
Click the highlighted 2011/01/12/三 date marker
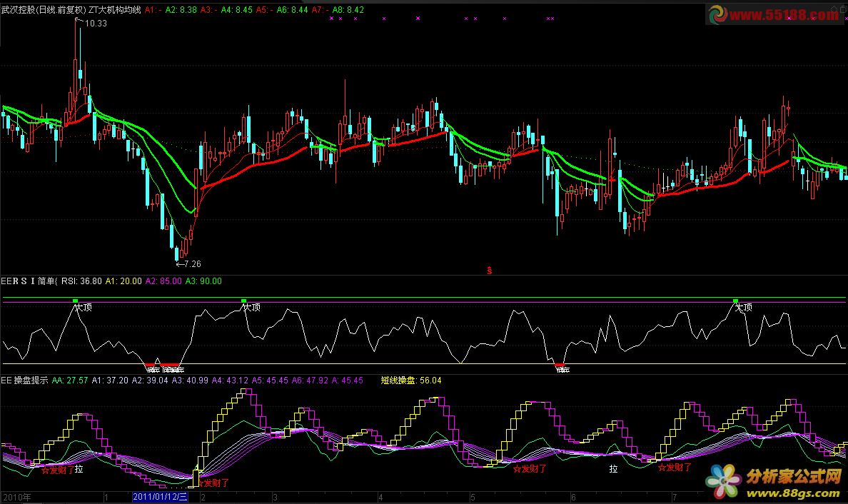(160, 497)
